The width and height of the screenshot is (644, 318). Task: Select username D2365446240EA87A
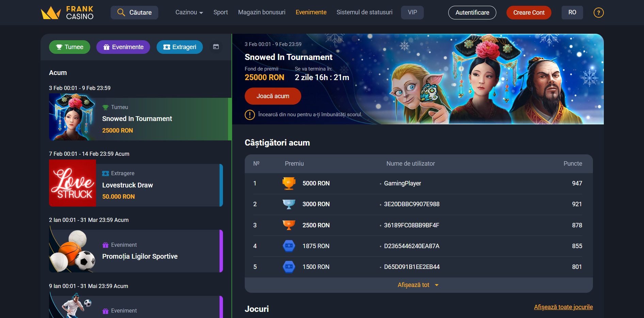point(412,246)
